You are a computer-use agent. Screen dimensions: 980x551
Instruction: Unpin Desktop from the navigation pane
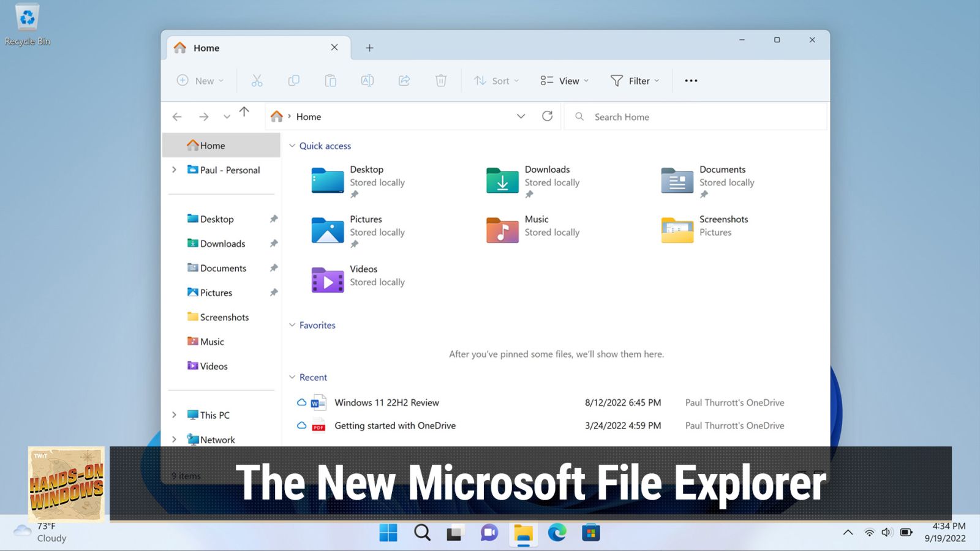(x=274, y=219)
